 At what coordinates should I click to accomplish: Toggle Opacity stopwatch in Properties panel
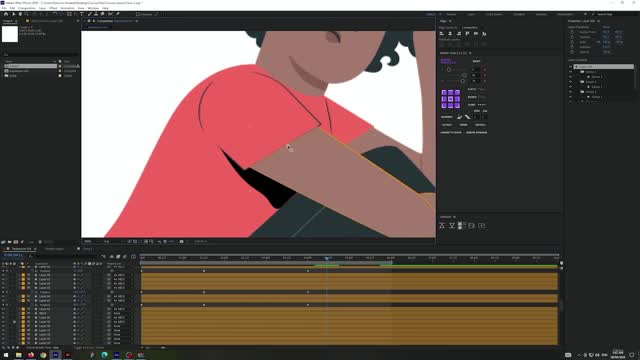click(x=572, y=52)
